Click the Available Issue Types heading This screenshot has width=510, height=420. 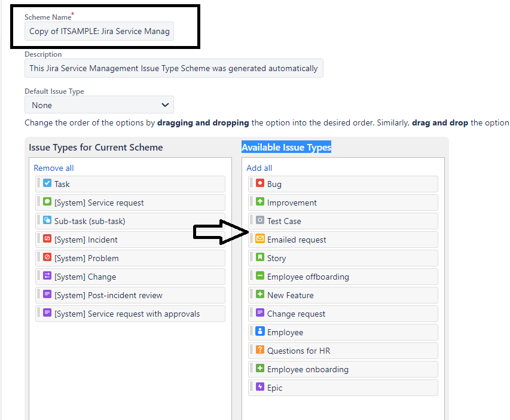click(x=286, y=147)
